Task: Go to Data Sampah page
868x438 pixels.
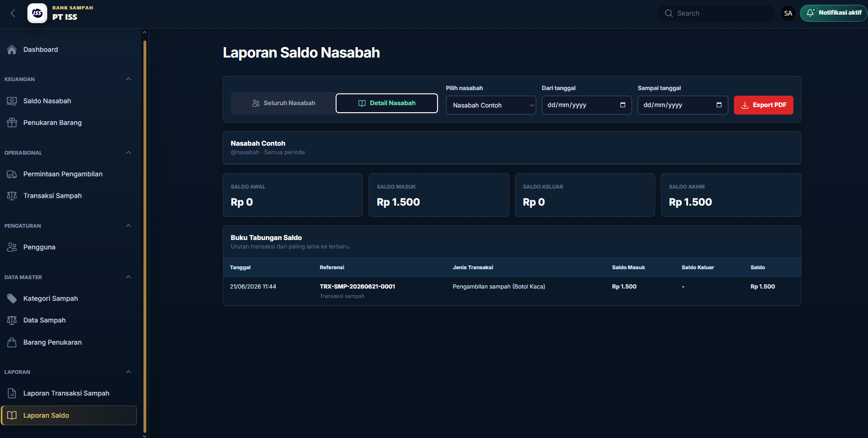Action: click(69, 320)
